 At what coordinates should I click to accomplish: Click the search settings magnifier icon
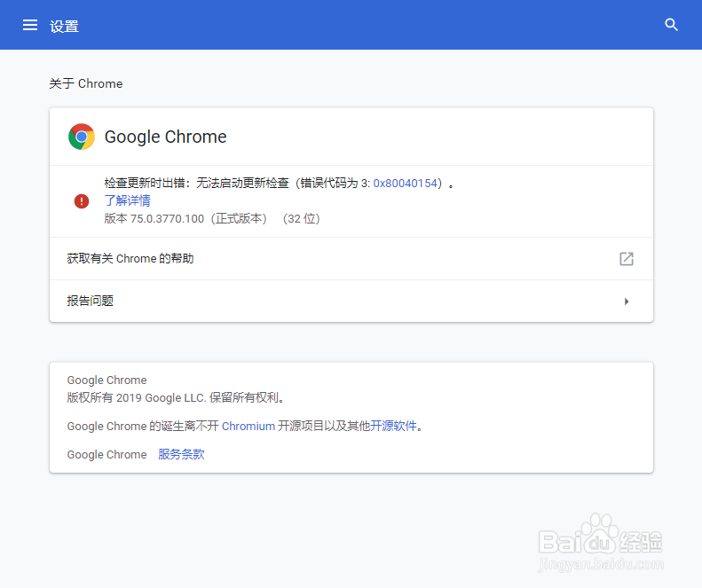pos(671,25)
